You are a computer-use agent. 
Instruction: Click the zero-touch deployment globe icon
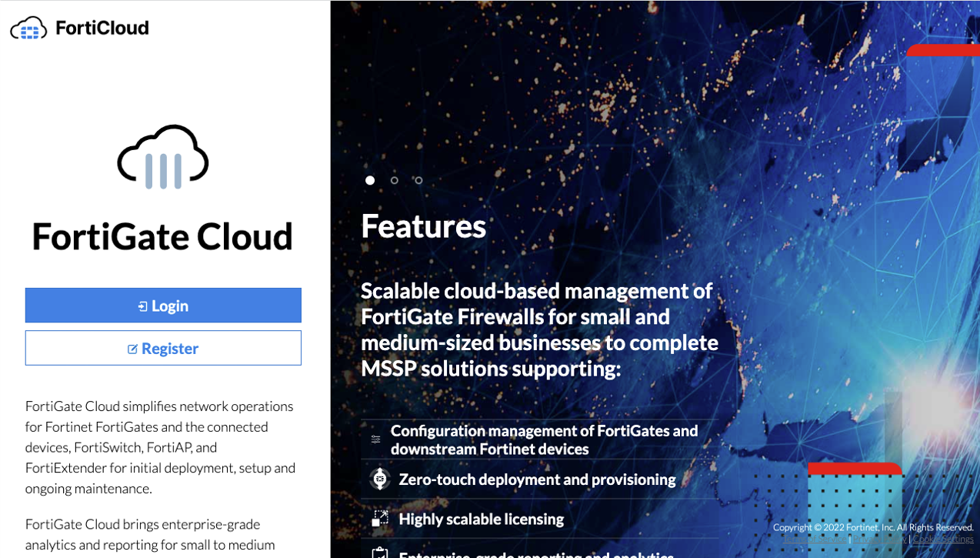pos(378,479)
